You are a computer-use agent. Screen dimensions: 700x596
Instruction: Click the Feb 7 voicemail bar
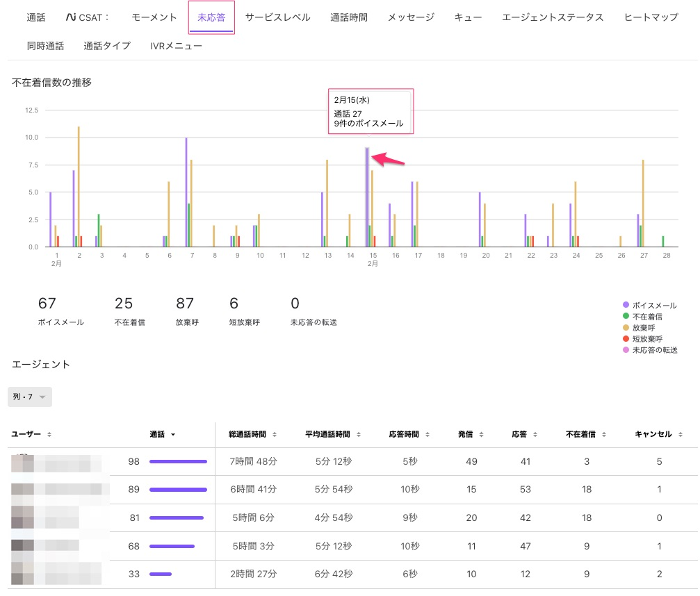186,192
